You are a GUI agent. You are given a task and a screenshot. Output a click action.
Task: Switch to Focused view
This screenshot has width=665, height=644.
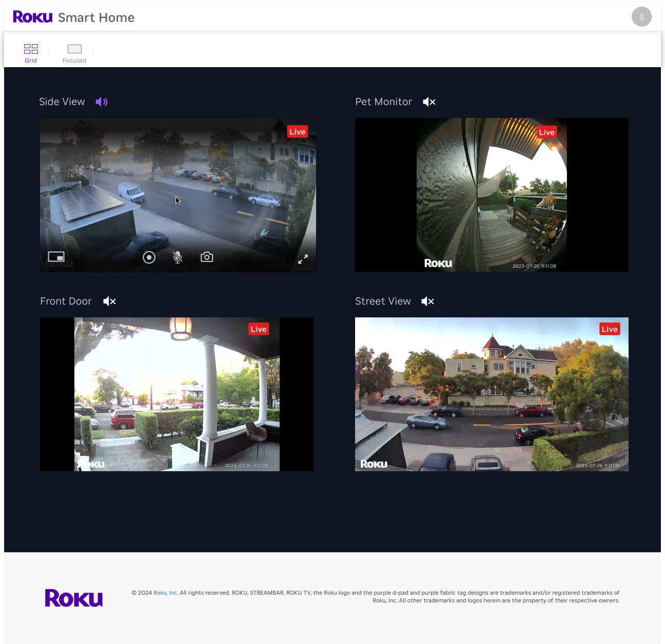pos(74,53)
